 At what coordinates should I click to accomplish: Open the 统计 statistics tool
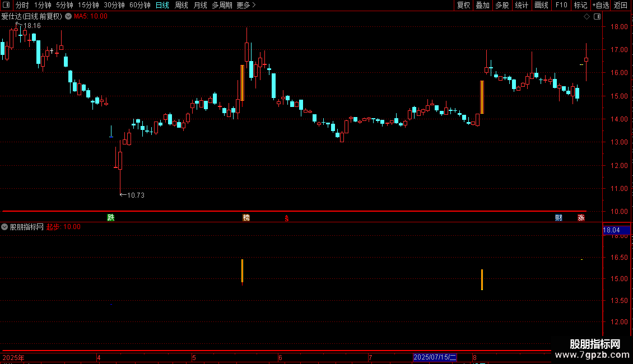tap(522, 5)
